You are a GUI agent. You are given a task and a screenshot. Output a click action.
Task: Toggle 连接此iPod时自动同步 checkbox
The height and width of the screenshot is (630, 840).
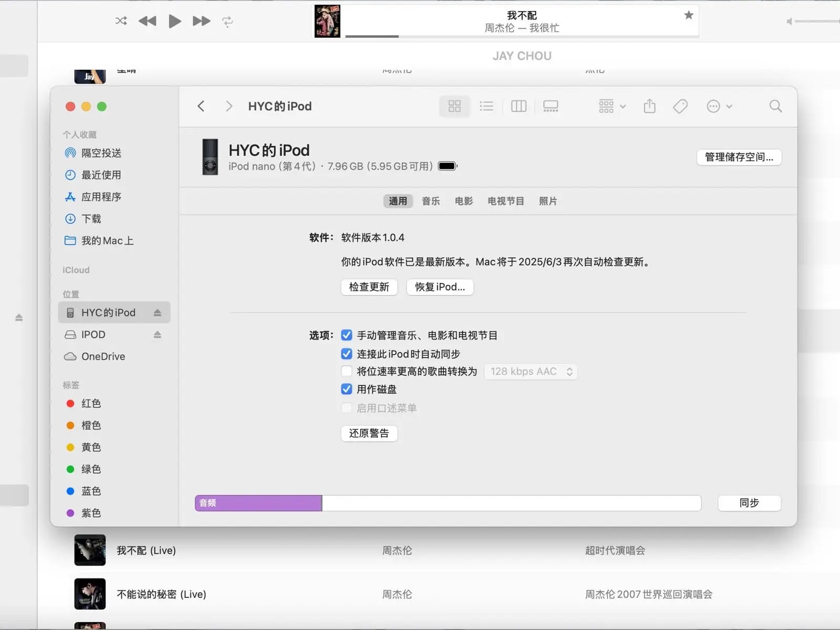point(346,354)
